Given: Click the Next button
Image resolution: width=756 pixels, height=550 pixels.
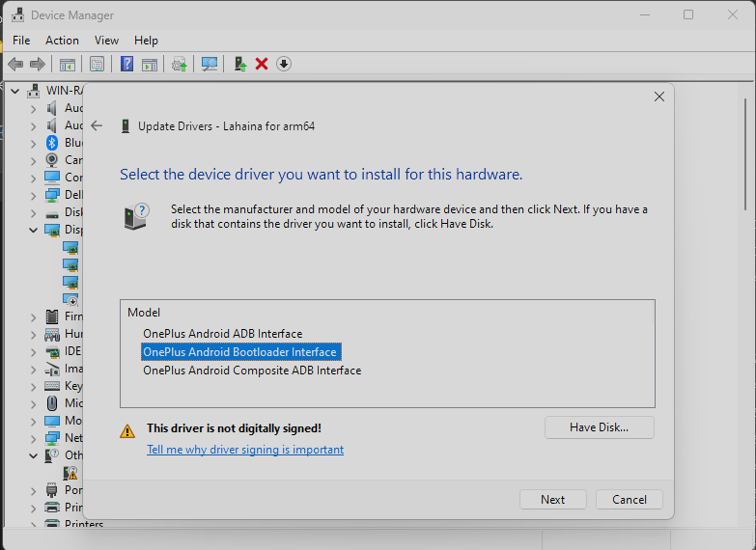Looking at the screenshot, I should pos(553,500).
